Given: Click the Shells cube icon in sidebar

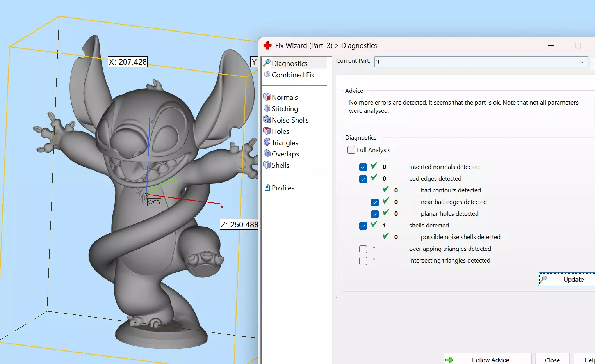Looking at the screenshot, I should (x=267, y=165).
